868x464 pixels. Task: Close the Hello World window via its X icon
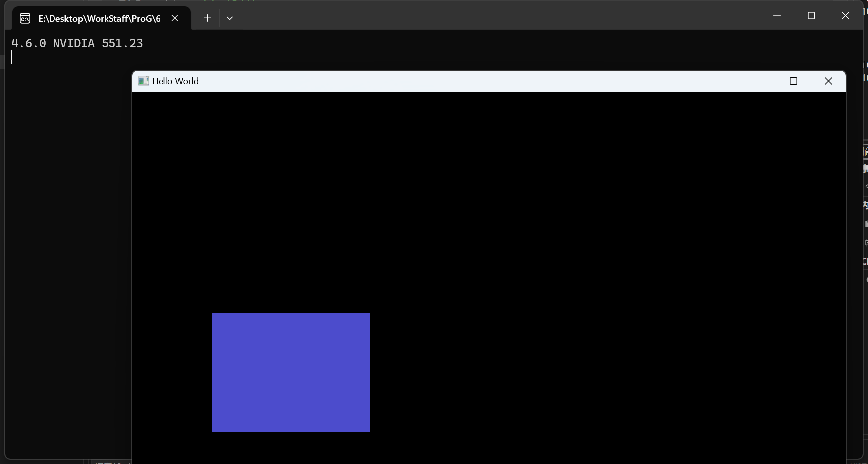point(828,81)
